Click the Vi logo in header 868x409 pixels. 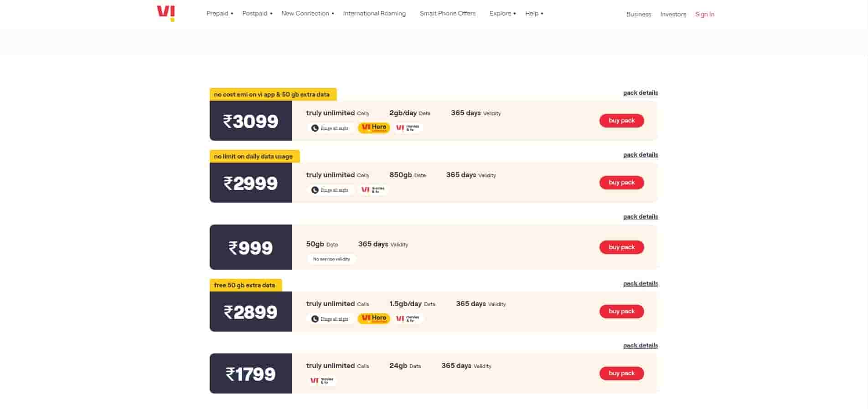point(165,13)
